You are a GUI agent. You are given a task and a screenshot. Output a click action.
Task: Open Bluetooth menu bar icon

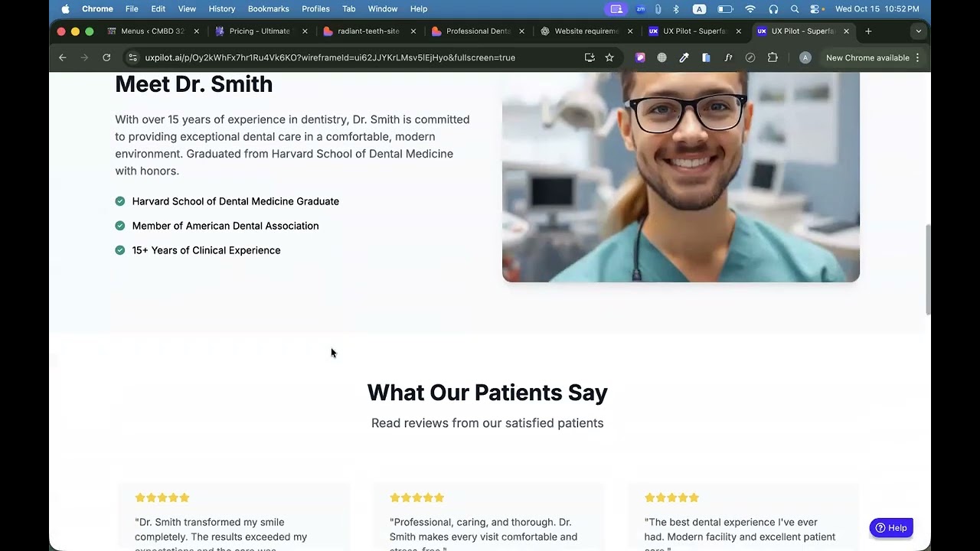[x=676, y=9]
